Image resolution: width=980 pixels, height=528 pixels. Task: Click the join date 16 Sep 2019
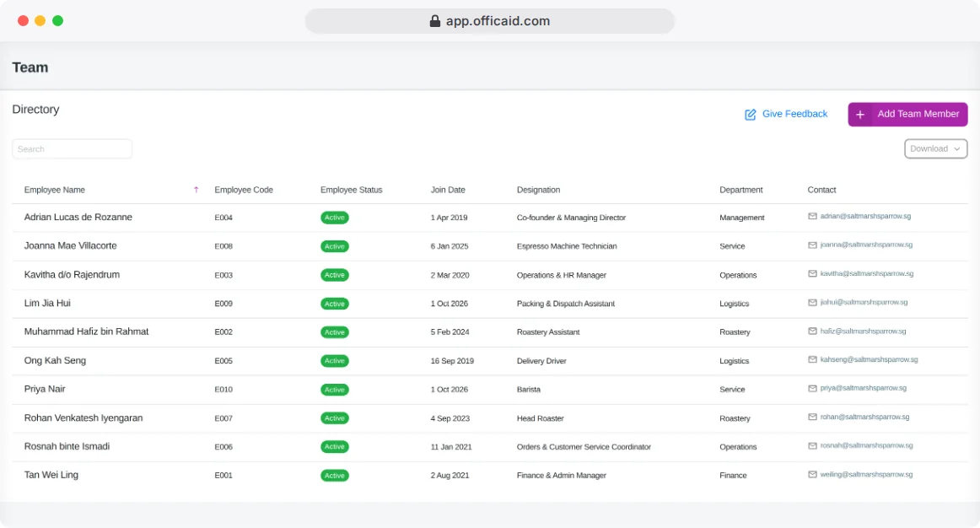452,361
